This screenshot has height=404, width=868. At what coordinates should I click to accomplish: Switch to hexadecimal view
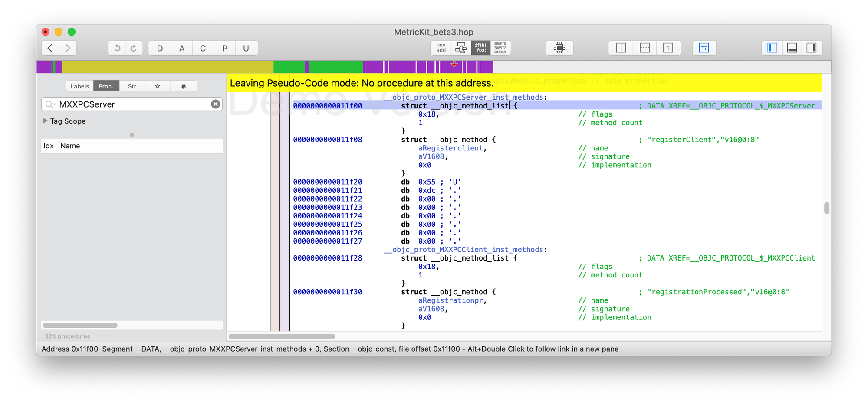click(500, 48)
